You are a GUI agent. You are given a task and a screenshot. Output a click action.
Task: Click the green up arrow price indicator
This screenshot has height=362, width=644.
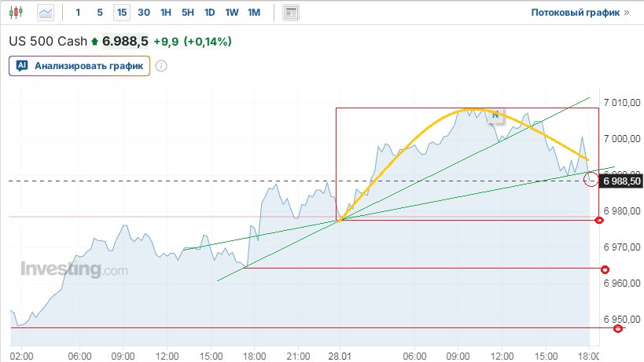(x=95, y=41)
